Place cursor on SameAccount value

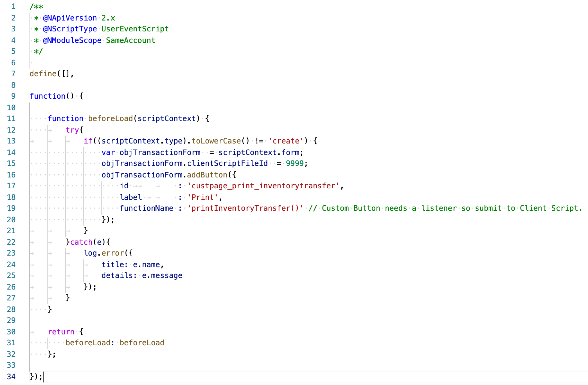click(x=130, y=40)
